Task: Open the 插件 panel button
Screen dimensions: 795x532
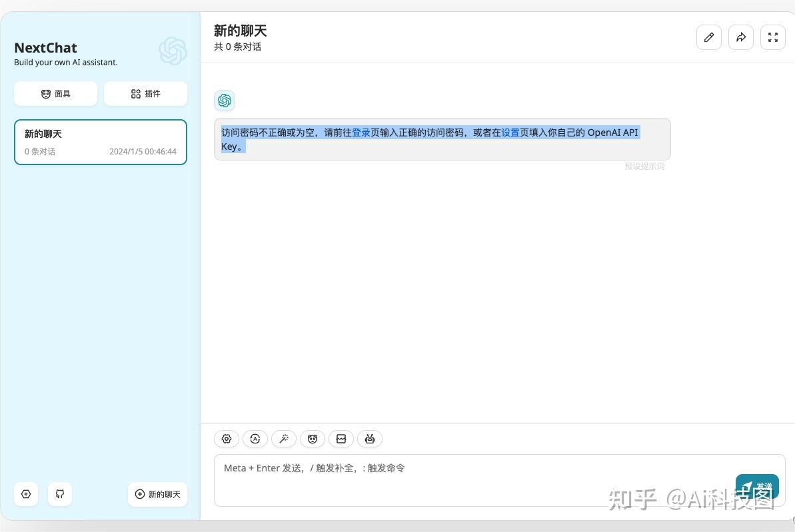Action: 145,93
